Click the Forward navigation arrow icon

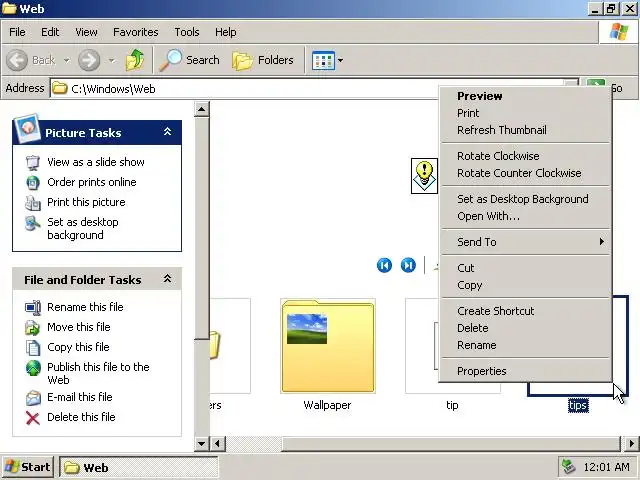point(89,60)
